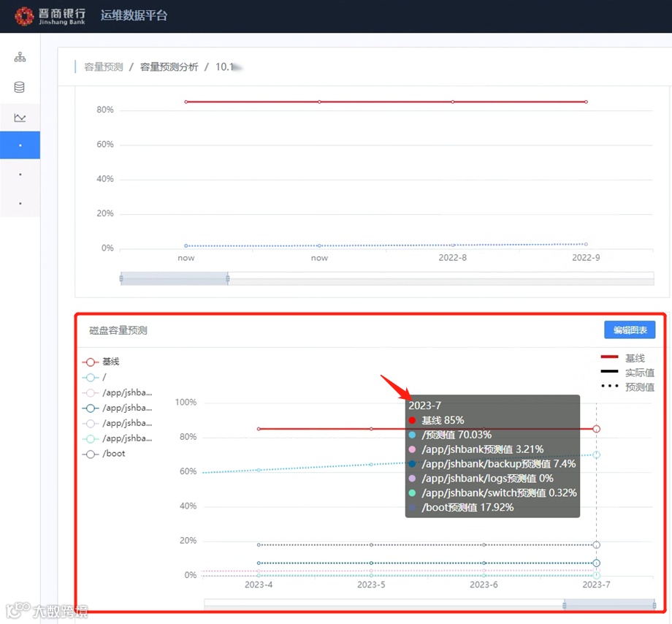
Task: Select the third submenu dot item
Action: [x=20, y=203]
